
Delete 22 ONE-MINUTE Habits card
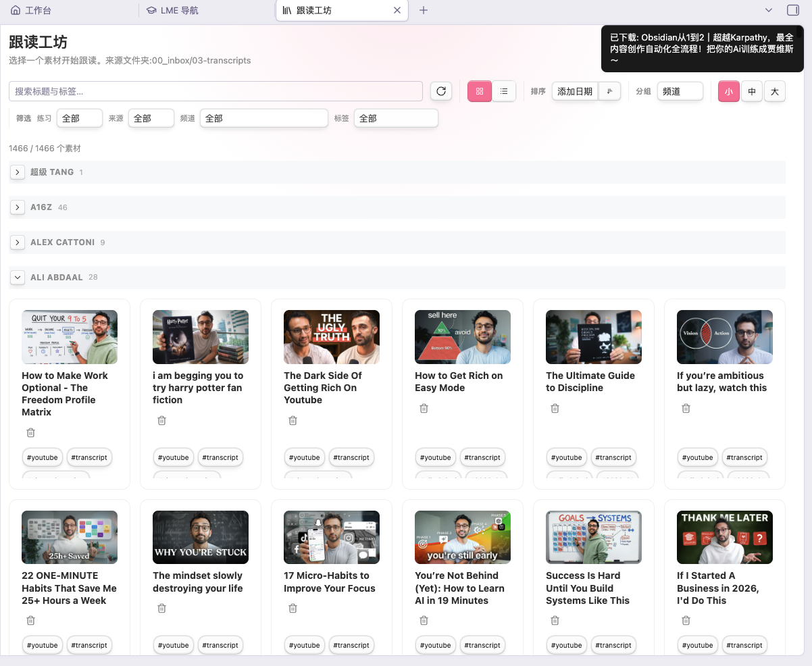[x=30, y=621]
